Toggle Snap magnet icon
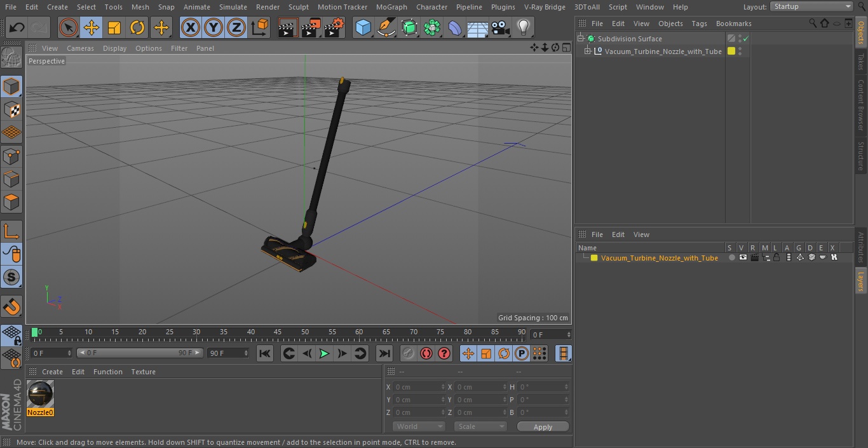Image resolution: width=868 pixels, height=448 pixels. [11, 306]
